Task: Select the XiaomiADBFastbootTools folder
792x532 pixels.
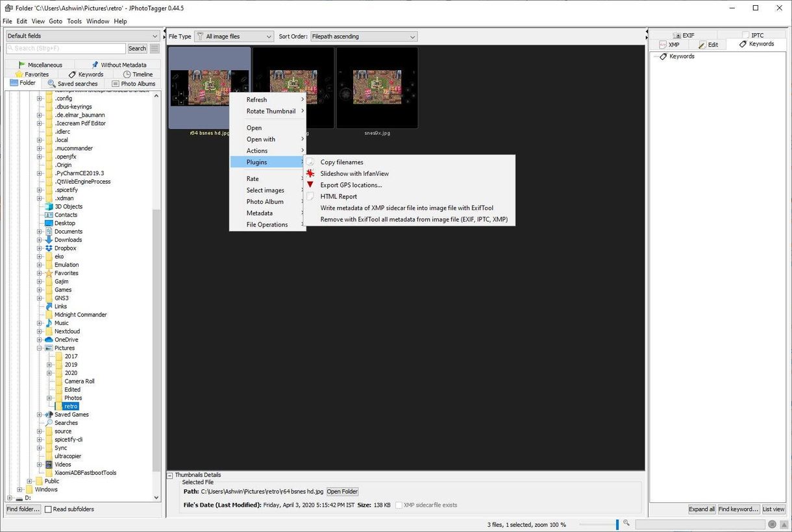Action: pyautogui.click(x=85, y=473)
